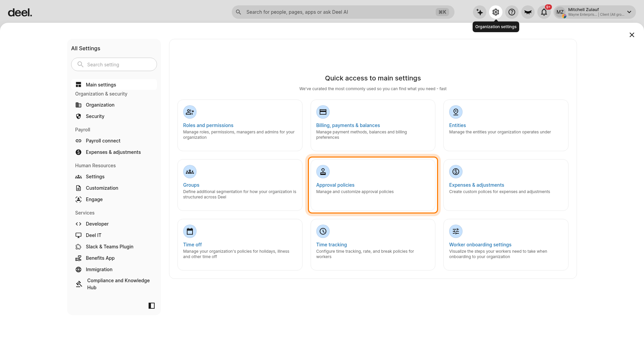Click the Approval policies stamp icon

(323, 172)
